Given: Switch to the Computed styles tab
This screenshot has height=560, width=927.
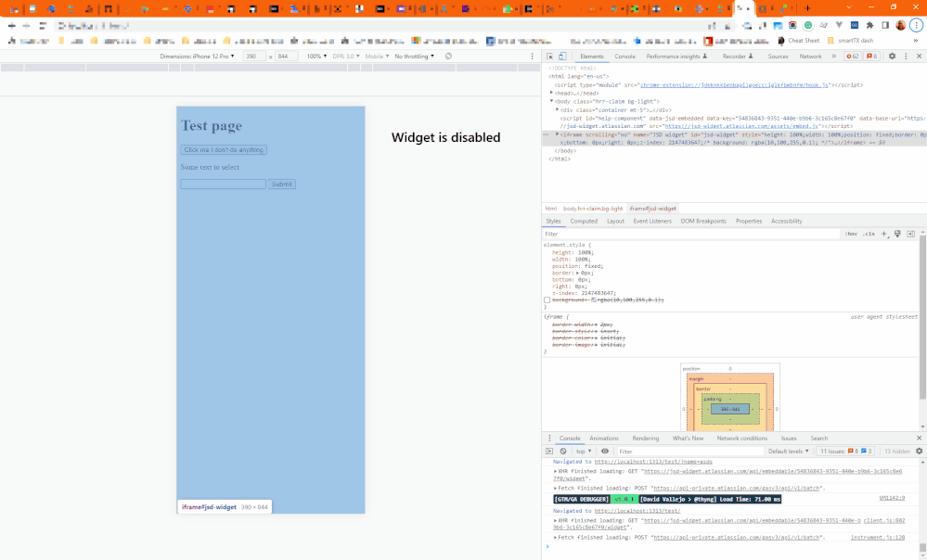Looking at the screenshot, I should [x=584, y=221].
